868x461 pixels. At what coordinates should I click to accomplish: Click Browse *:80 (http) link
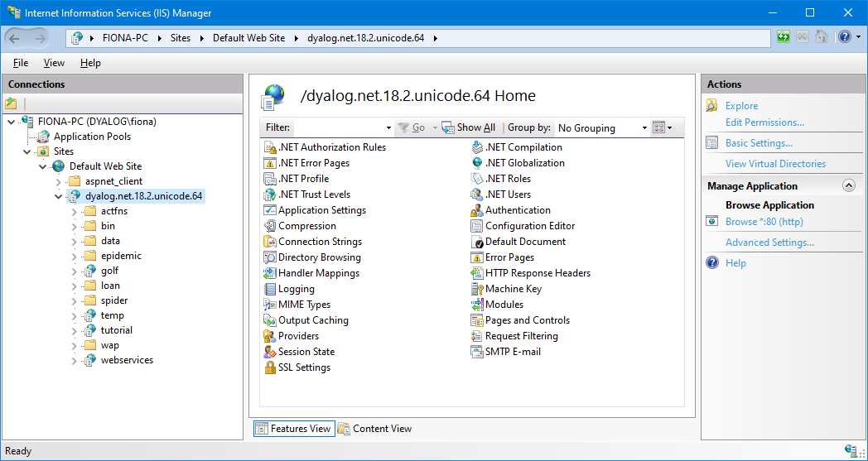(x=764, y=221)
